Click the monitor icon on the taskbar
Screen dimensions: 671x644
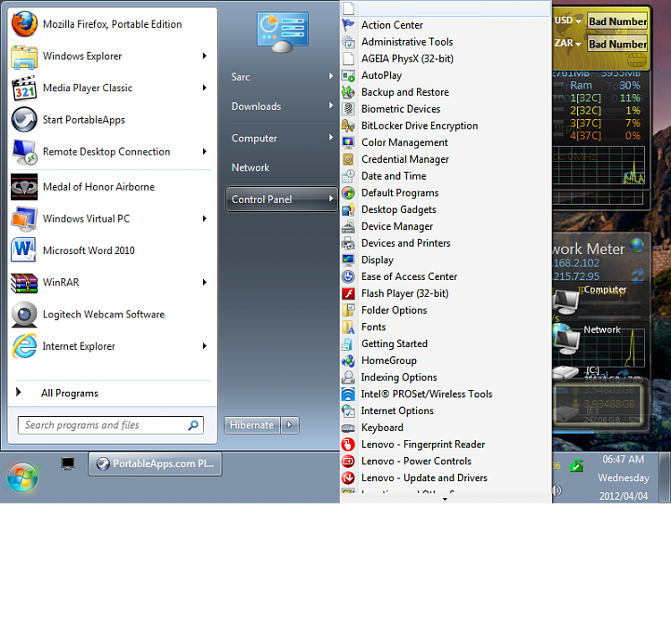point(68,463)
